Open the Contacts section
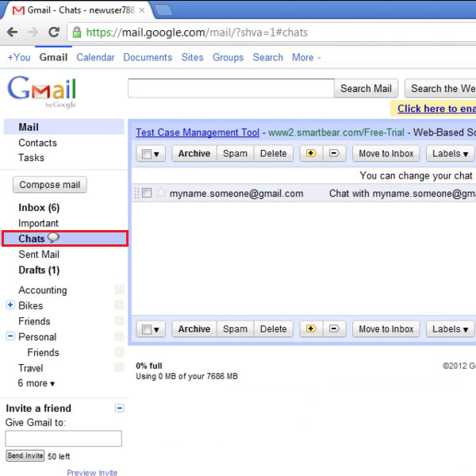Screen dimensions: 476x476 point(37,143)
